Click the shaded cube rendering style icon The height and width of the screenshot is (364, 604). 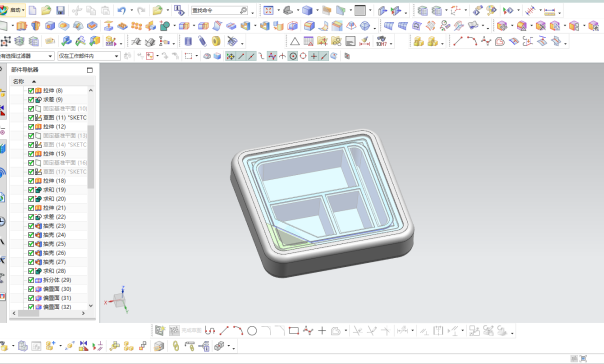[x=307, y=10]
